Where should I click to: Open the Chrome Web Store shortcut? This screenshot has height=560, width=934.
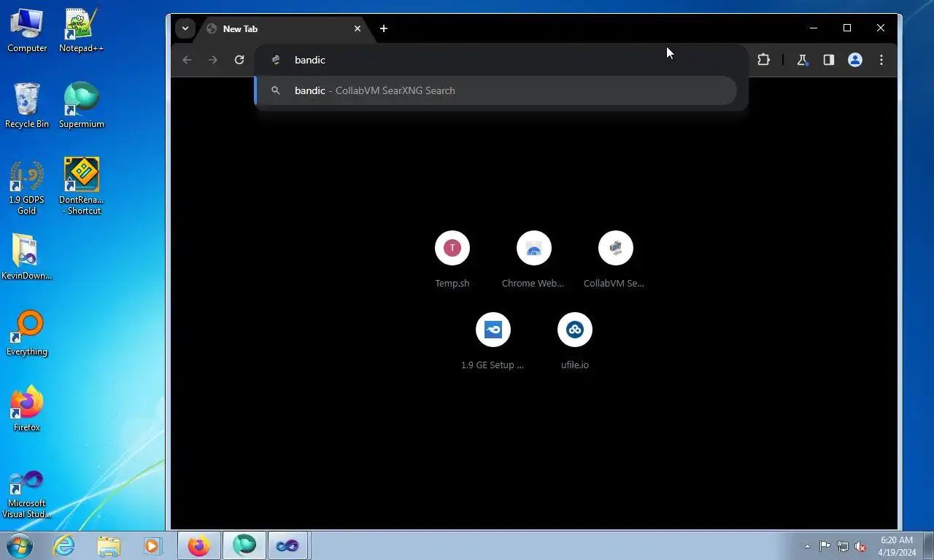(533, 260)
